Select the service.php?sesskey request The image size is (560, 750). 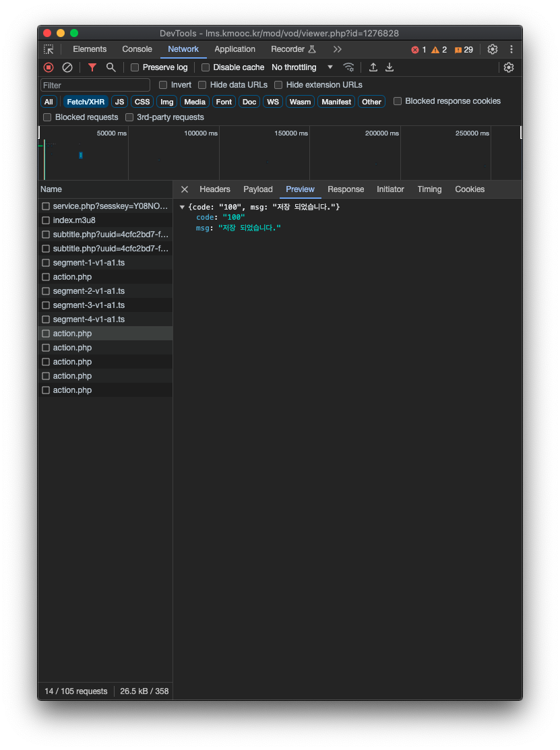click(106, 206)
